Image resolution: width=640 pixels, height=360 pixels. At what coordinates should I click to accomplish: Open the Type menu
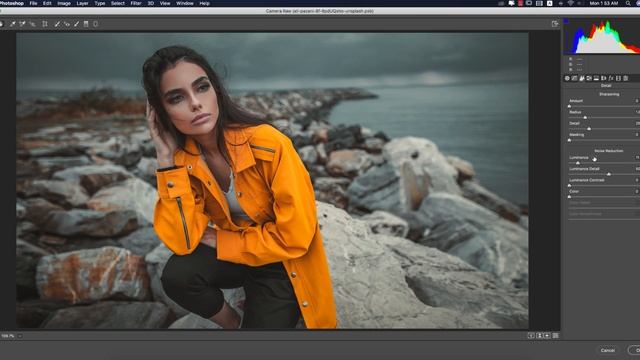(x=100, y=3)
